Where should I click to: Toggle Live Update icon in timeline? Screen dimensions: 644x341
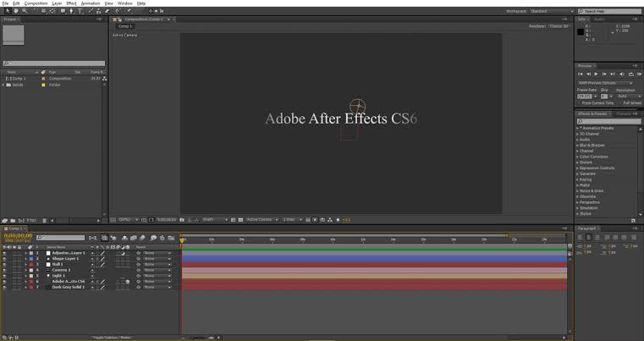point(104,238)
